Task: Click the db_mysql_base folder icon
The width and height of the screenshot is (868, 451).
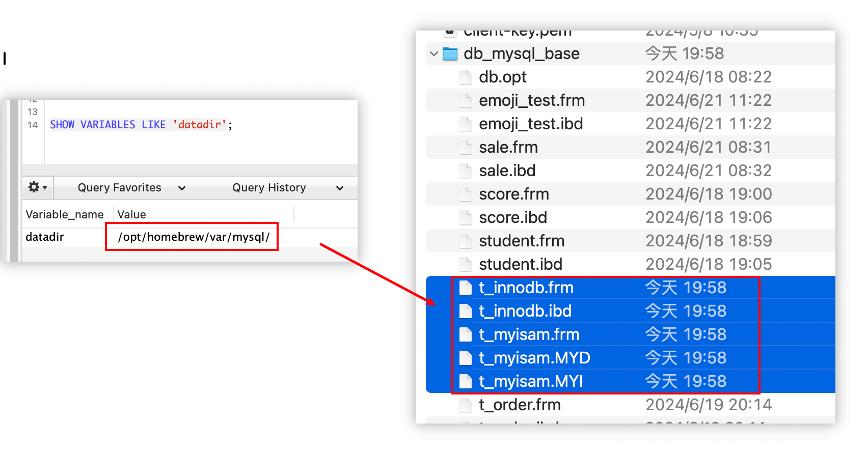Action: (x=450, y=53)
